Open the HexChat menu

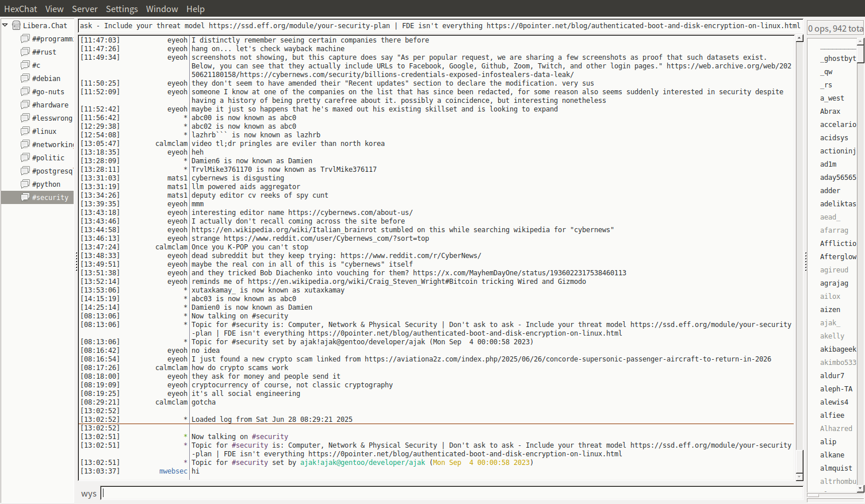click(x=20, y=9)
